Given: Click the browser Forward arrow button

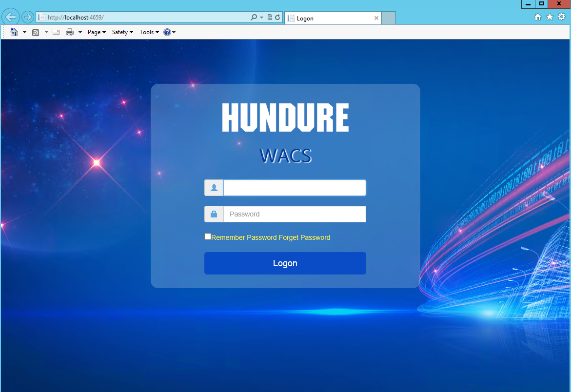Looking at the screenshot, I should (x=28, y=17).
